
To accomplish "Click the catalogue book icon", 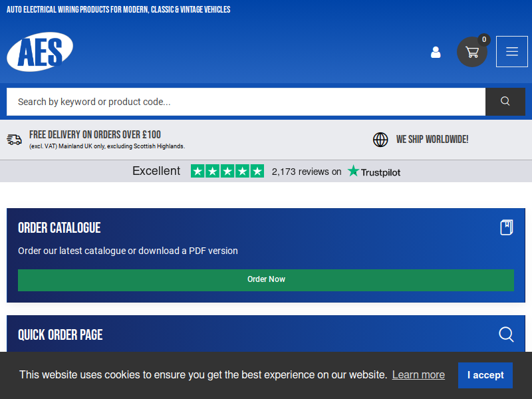I will point(507,227).
